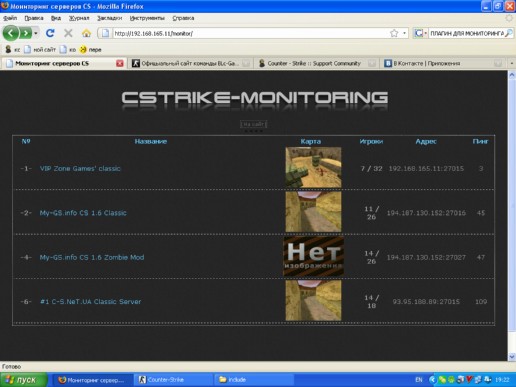Bookmark this page with the star icon
The image size is (516, 387).
tap(394, 33)
